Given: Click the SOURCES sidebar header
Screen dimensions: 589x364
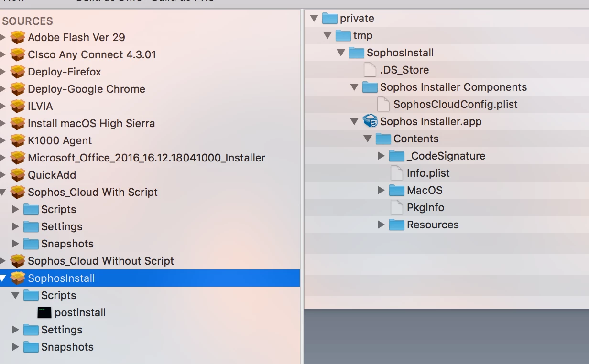Looking at the screenshot, I should point(28,21).
